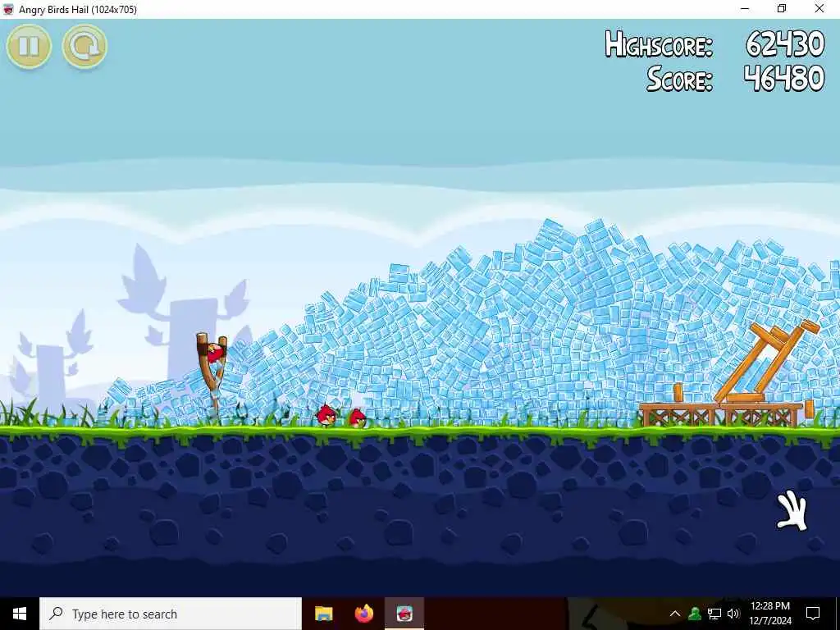840x630 pixels.
Task: Click the wooden slingshot base
Action: coord(212,375)
